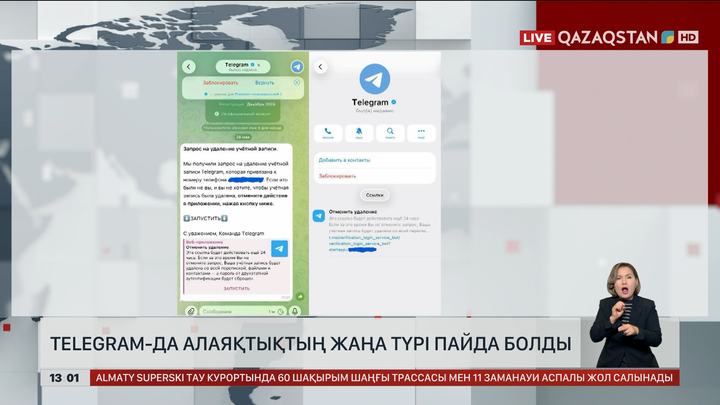Open the large Telegram profile picture
This screenshot has width=720, height=405.
pos(375,79)
